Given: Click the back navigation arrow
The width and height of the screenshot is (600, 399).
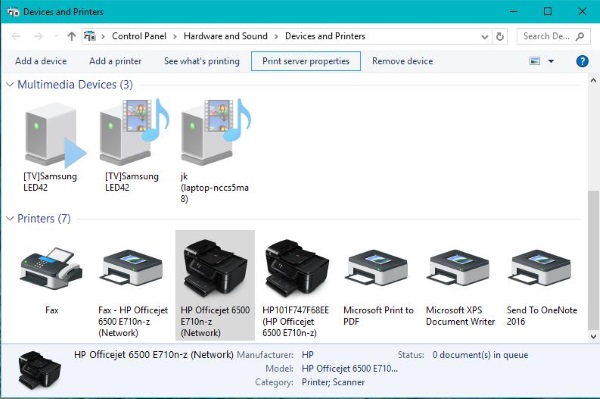Looking at the screenshot, I should (x=16, y=36).
